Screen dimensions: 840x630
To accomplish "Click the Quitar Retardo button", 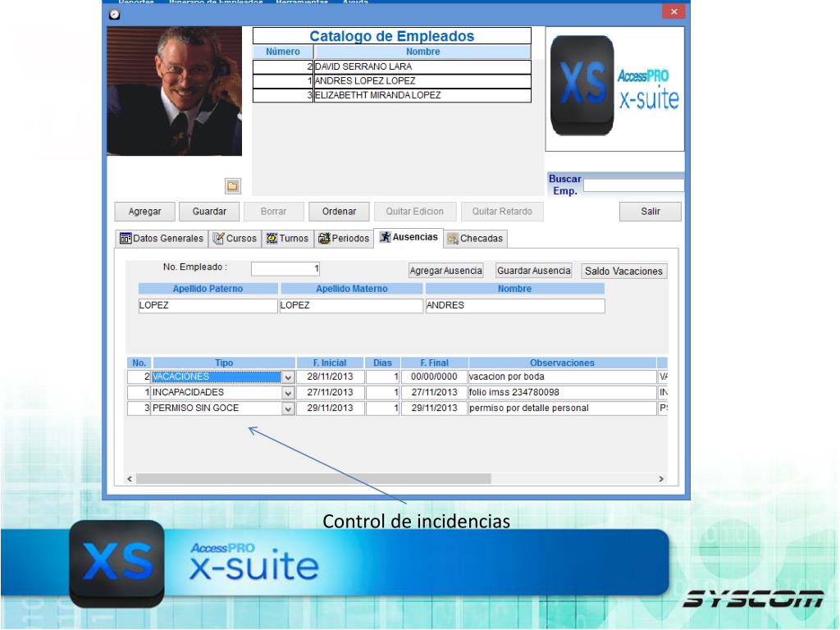I will coord(502,212).
